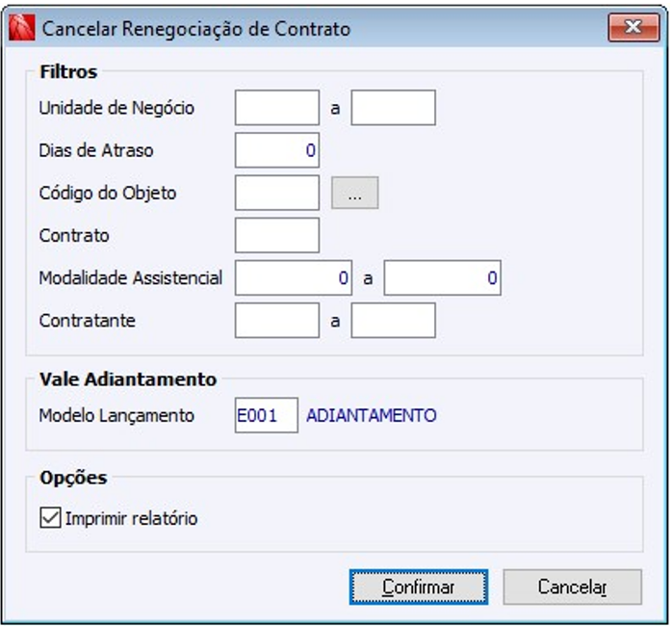Select the Código do Objeto text field

tap(276, 193)
